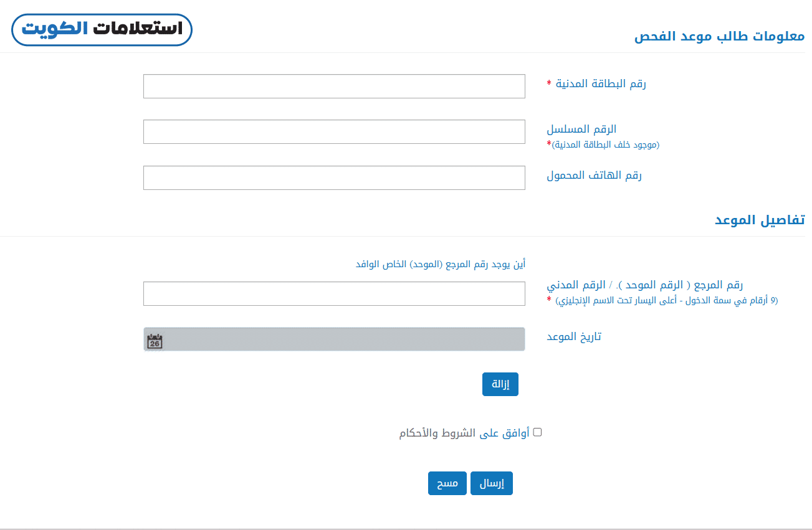This screenshot has width=812, height=530.
Task: Click the رقم البطاقة المدنية field label
Action: point(601,83)
